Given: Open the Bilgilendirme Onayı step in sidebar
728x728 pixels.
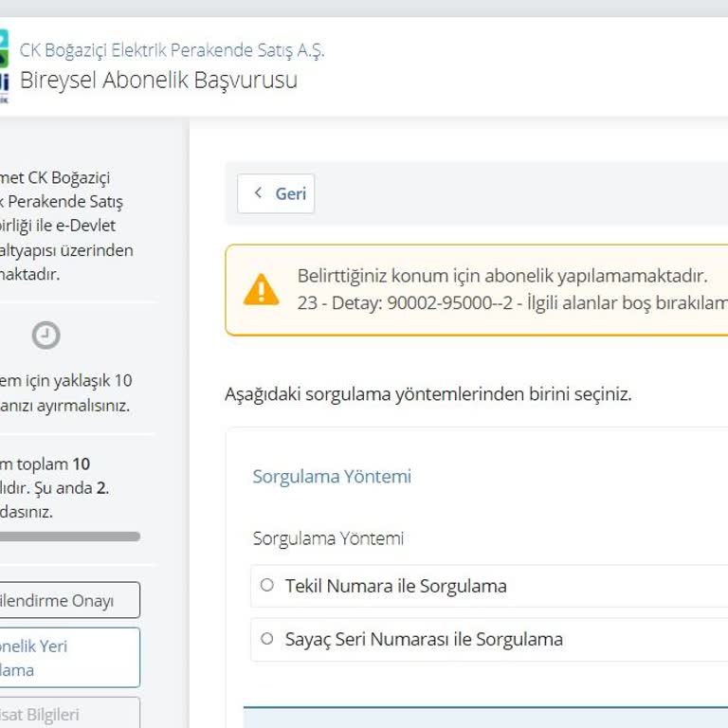Looking at the screenshot, I should 69,600.
